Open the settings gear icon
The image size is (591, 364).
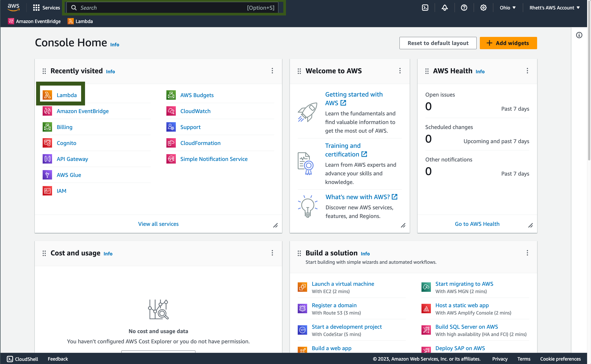483,8
